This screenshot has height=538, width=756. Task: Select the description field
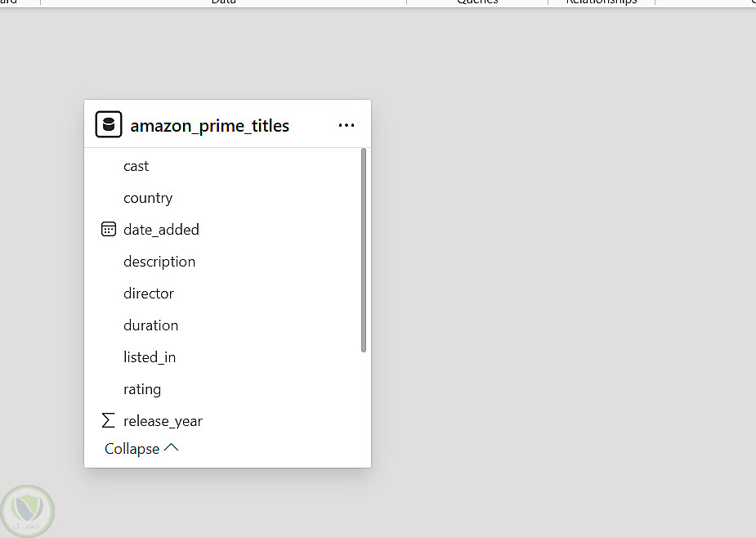click(x=159, y=262)
